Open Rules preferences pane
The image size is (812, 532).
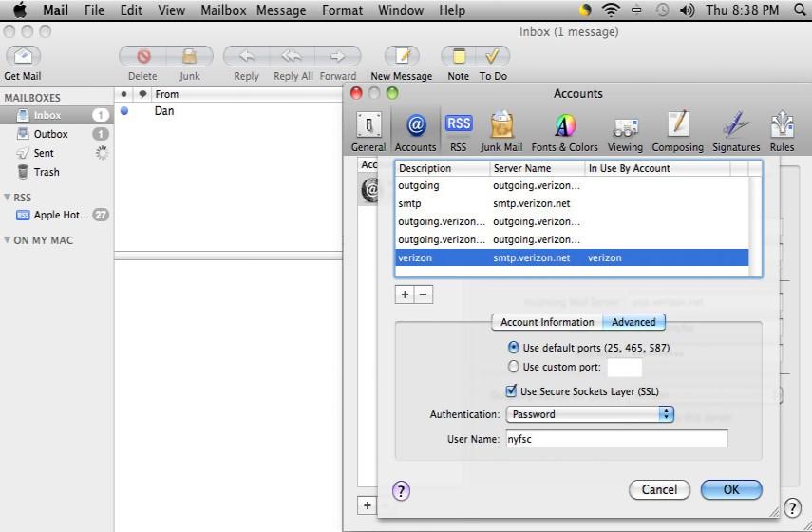tap(782, 132)
